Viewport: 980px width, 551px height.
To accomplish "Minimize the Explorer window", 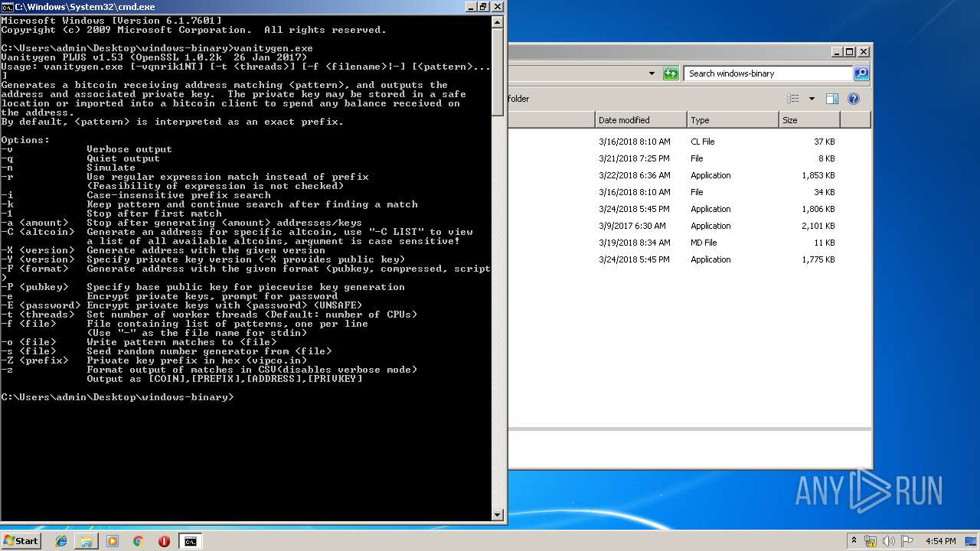I will pyautogui.click(x=836, y=52).
